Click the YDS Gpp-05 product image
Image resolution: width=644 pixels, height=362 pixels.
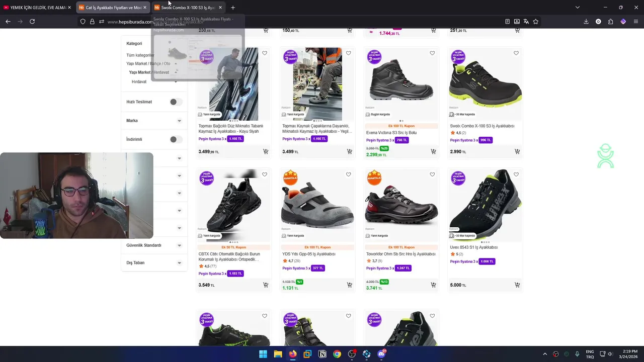317,205
